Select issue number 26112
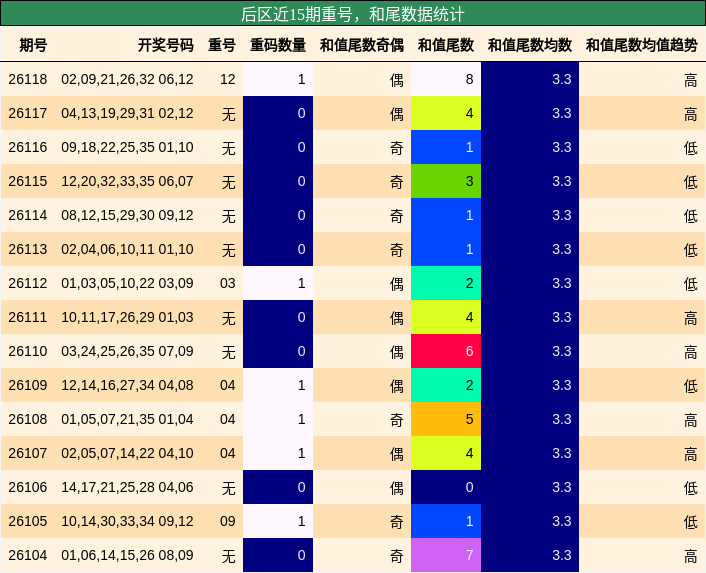Image resolution: width=706 pixels, height=573 pixels. (x=27, y=283)
